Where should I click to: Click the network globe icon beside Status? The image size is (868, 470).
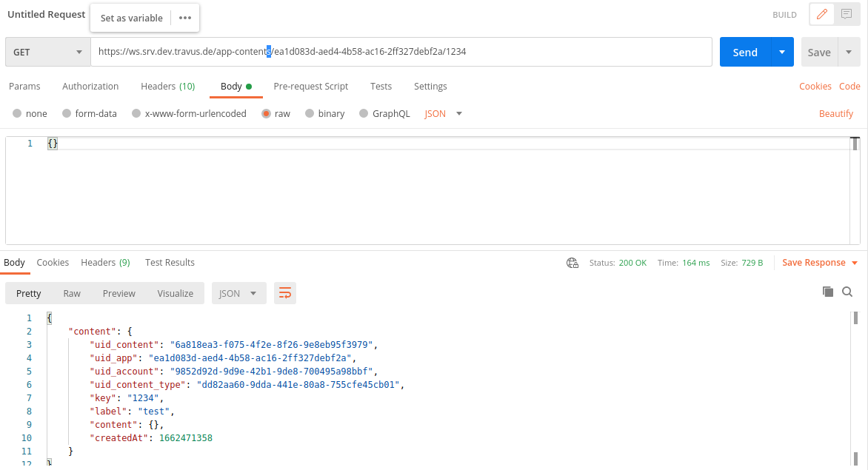pyautogui.click(x=572, y=263)
